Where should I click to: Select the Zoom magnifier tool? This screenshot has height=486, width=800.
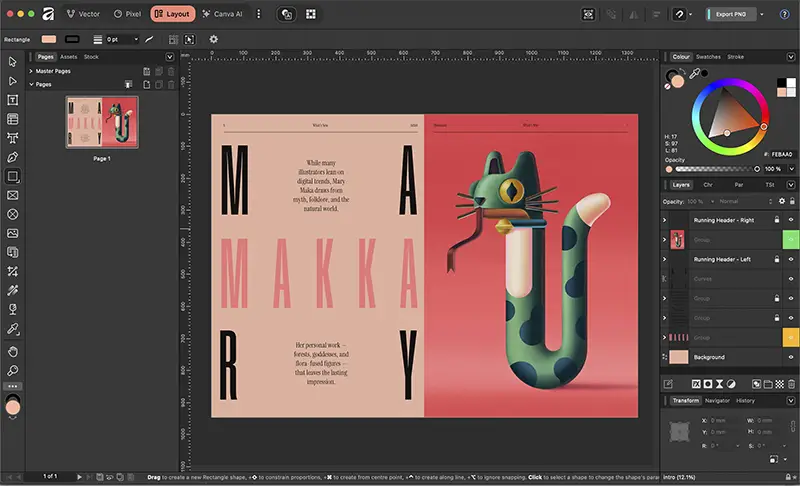click(13, 371)
